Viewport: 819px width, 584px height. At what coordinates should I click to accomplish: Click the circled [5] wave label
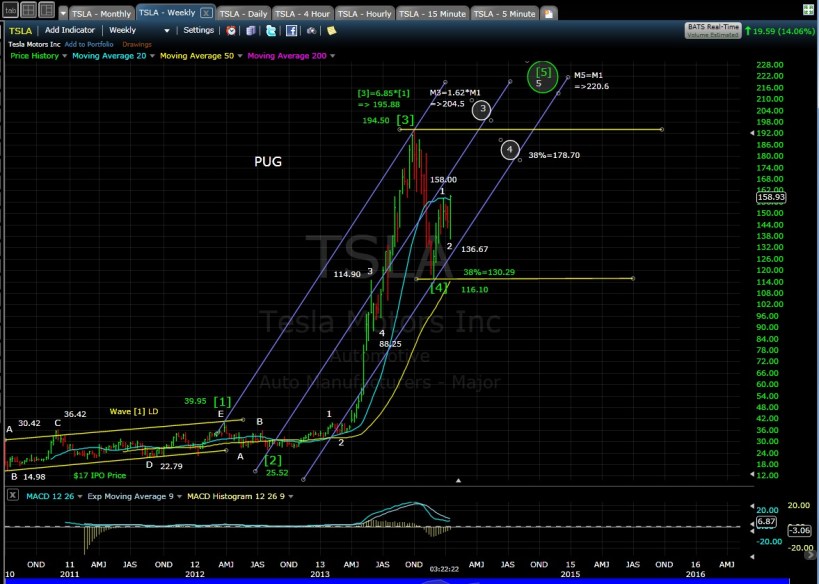543,77
